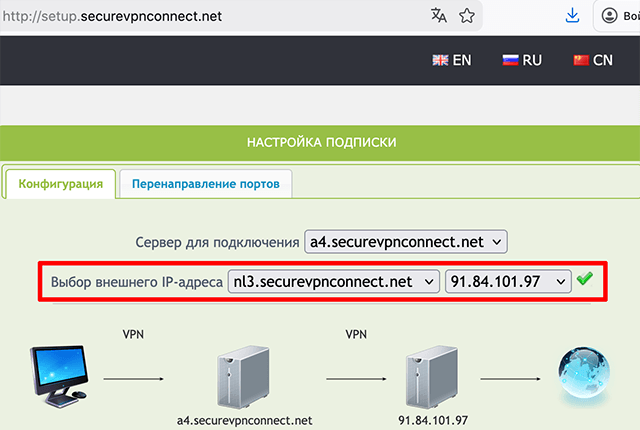Switch site language to EN
Screen dimensions: 640x430
pos(452,60)
